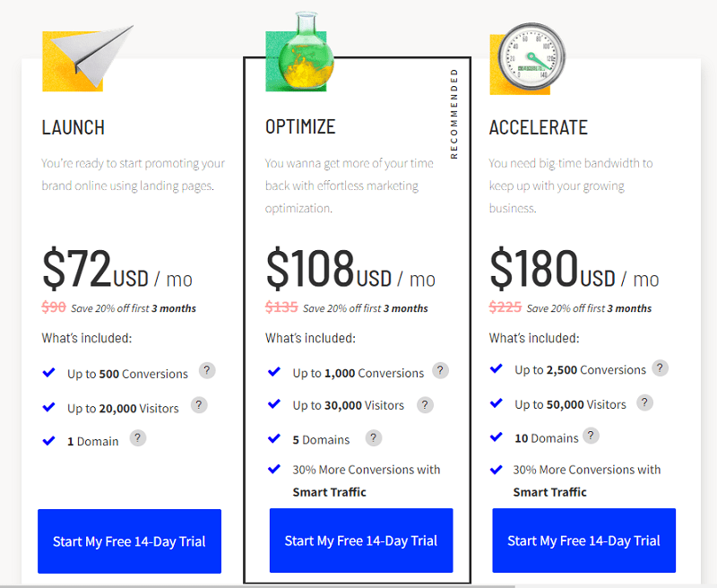Start free trial for Launch plan

pos(129,541)
